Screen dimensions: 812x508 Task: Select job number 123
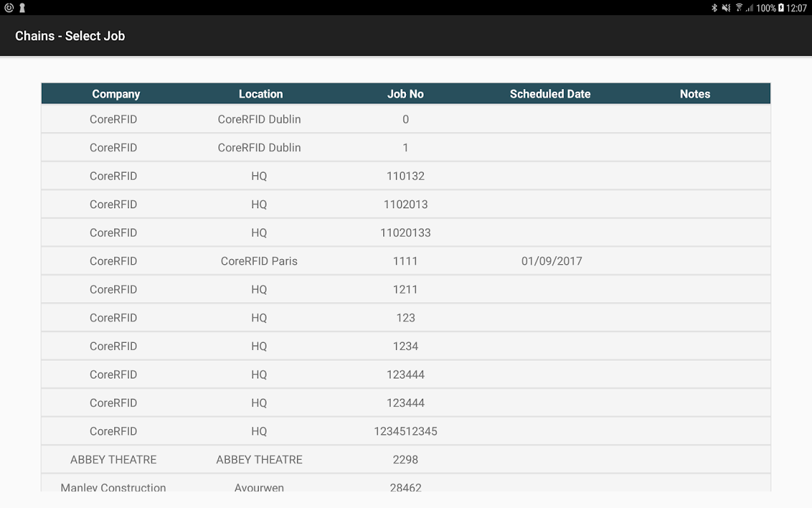click(x=405, y=317)
